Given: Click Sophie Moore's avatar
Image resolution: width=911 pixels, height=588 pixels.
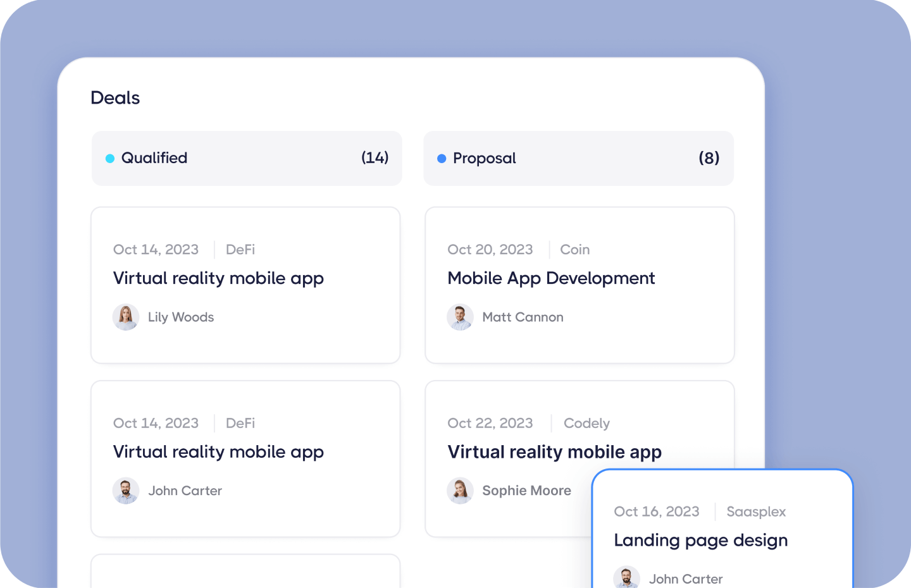Looking at the screenshot, I should pos(460,491).
